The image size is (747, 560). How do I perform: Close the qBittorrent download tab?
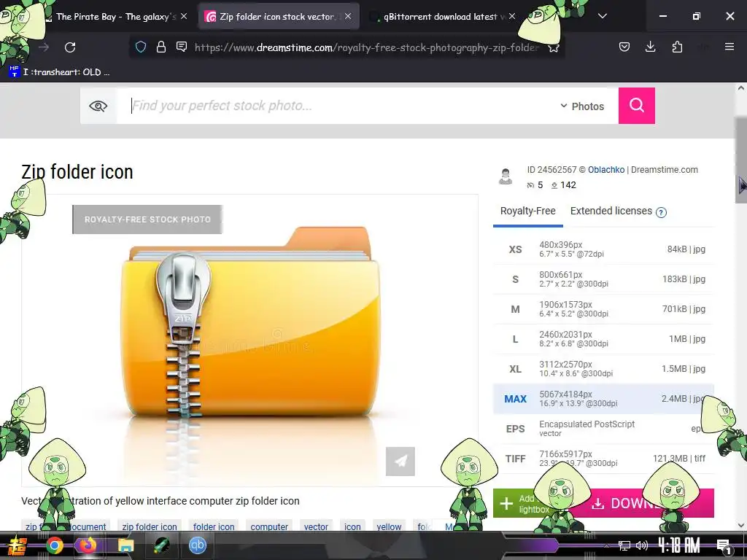(511, 16)
